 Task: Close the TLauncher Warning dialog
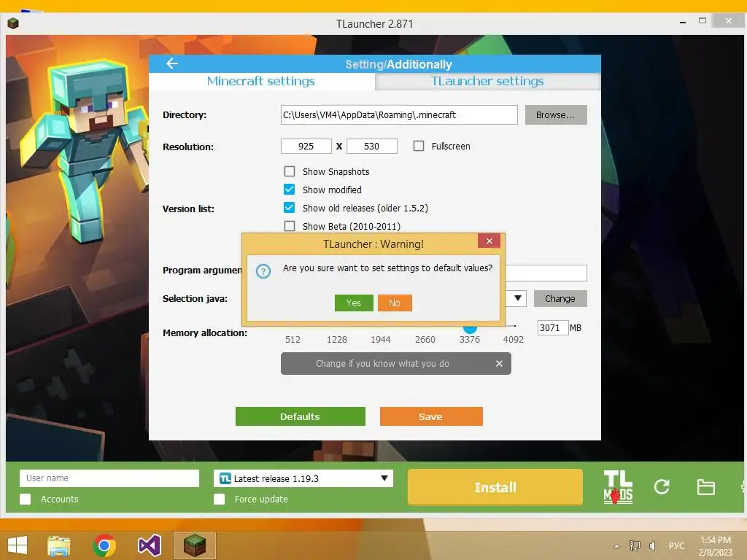click(489, 241)
